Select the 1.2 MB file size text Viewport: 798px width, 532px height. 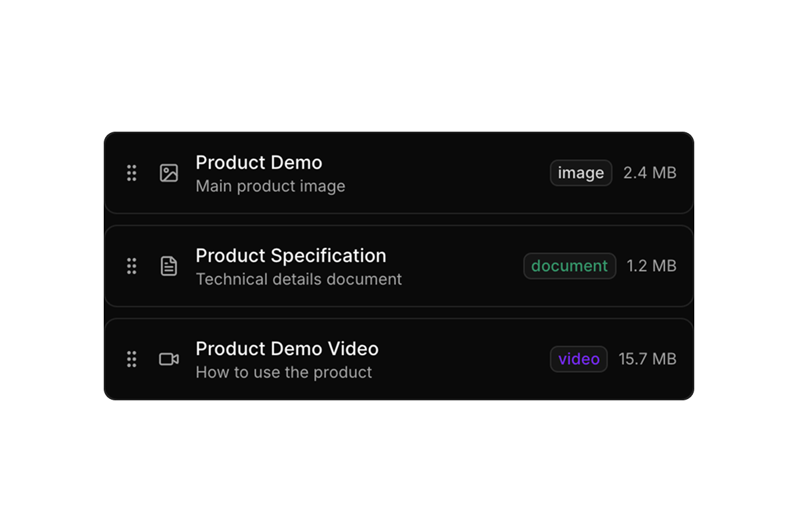pos(651,266)
